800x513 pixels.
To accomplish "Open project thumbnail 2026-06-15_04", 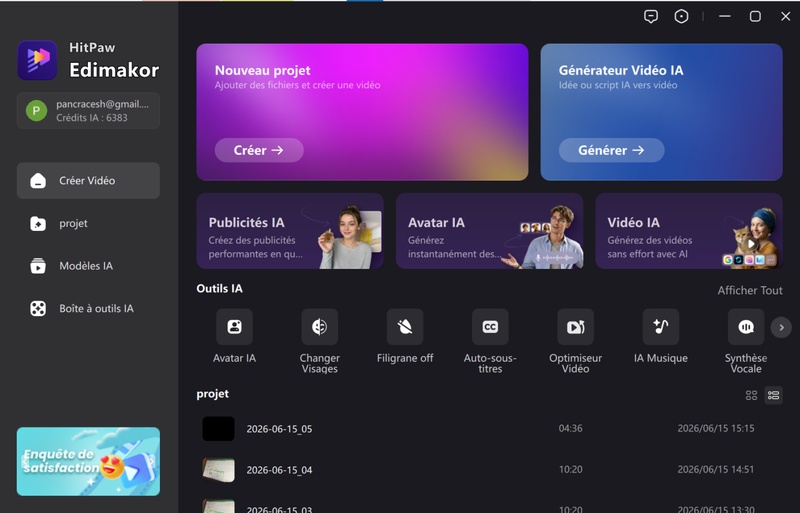I will [x=218, y=470].
